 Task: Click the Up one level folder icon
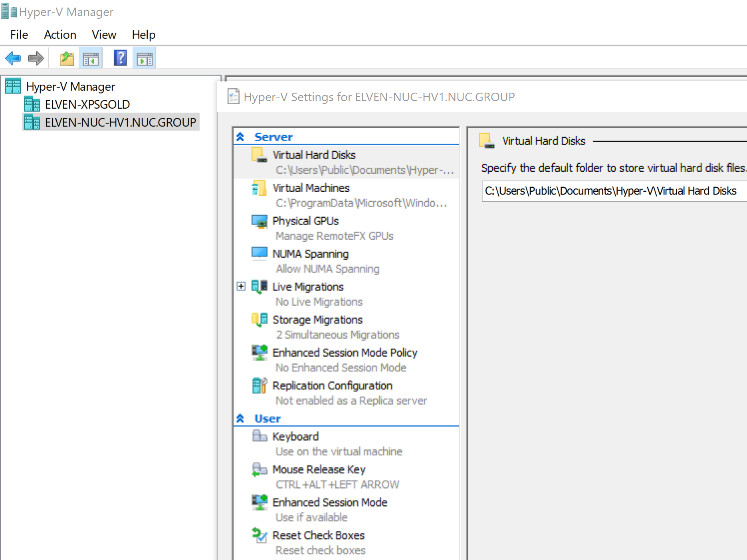[x=67, y=58]
